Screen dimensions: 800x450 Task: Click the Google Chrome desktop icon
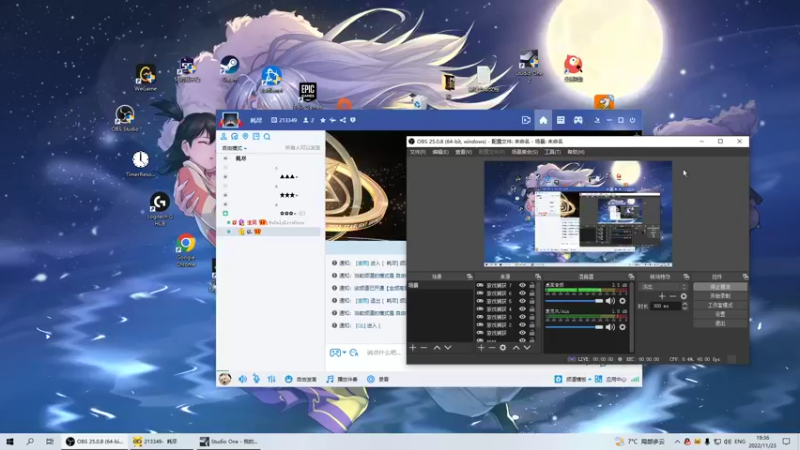tap(186, 250)
